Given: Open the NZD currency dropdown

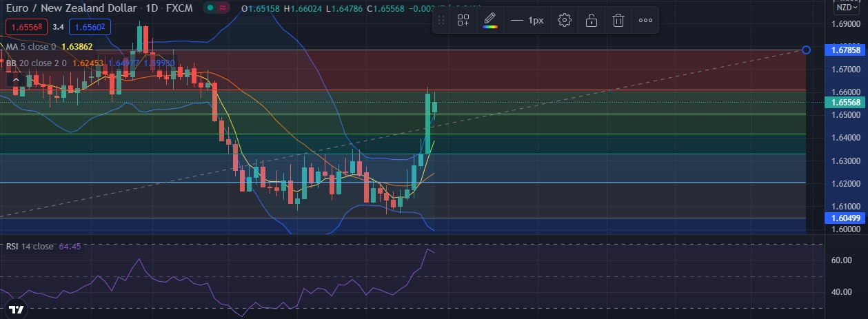Looking at the screenshot, I should click(x=847, y=8).
